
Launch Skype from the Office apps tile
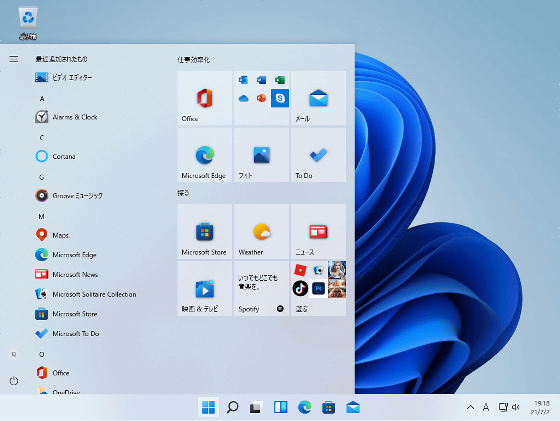click(x=280, y=98)
